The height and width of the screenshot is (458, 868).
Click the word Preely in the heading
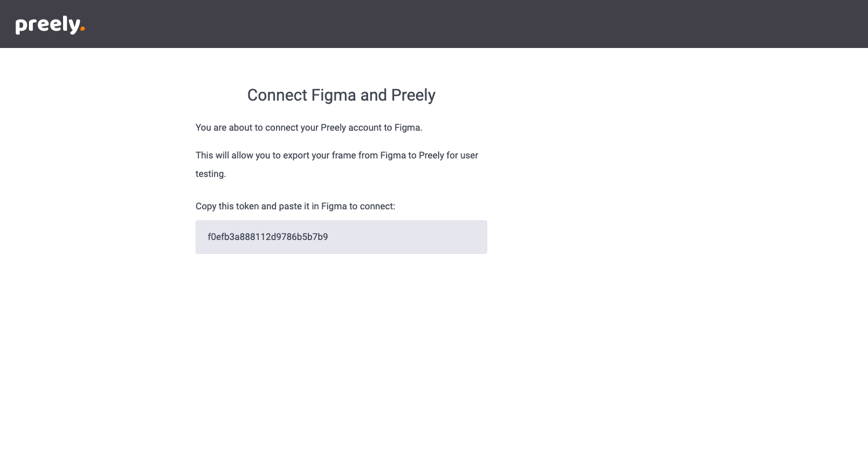point(413,95)
